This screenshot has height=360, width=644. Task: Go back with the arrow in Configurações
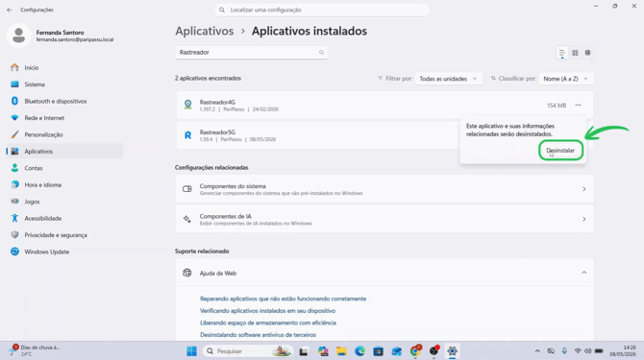pos(10,10)
